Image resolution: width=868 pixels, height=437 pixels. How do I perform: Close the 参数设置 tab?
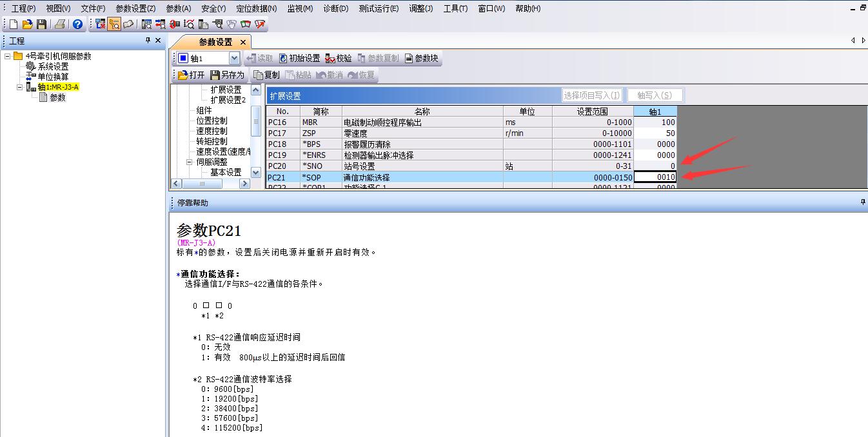pyautogui.click(x=243, y=42)
